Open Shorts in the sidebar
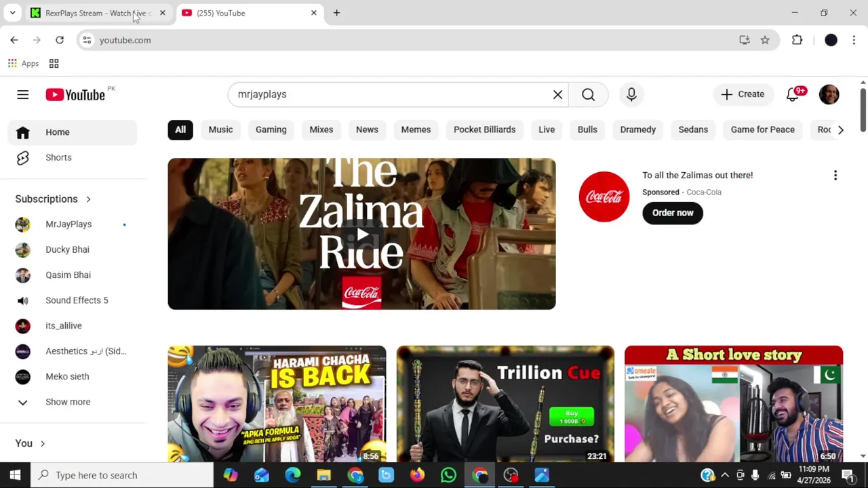868x488 pixels. [73, 157]
